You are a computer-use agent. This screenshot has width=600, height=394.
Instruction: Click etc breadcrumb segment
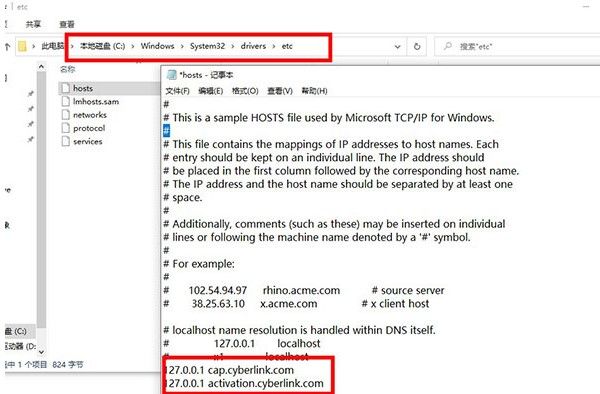287,46
